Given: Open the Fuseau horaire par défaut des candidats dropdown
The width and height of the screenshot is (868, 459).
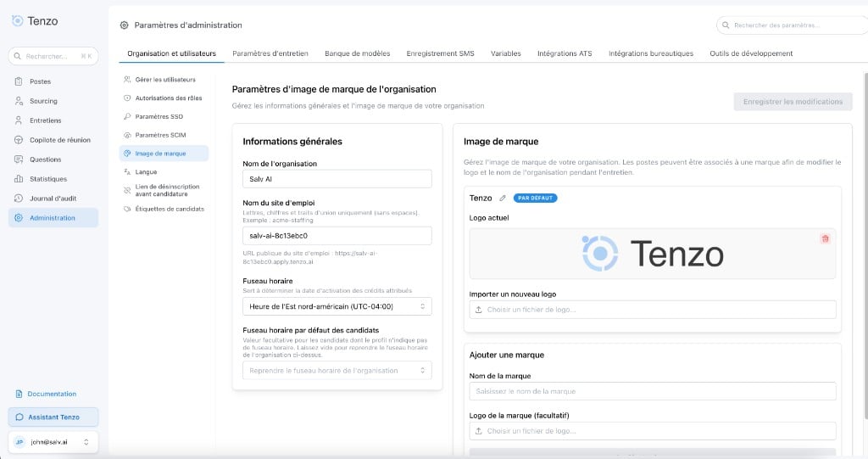Looking at the screenshot, I should pos(337,370).
